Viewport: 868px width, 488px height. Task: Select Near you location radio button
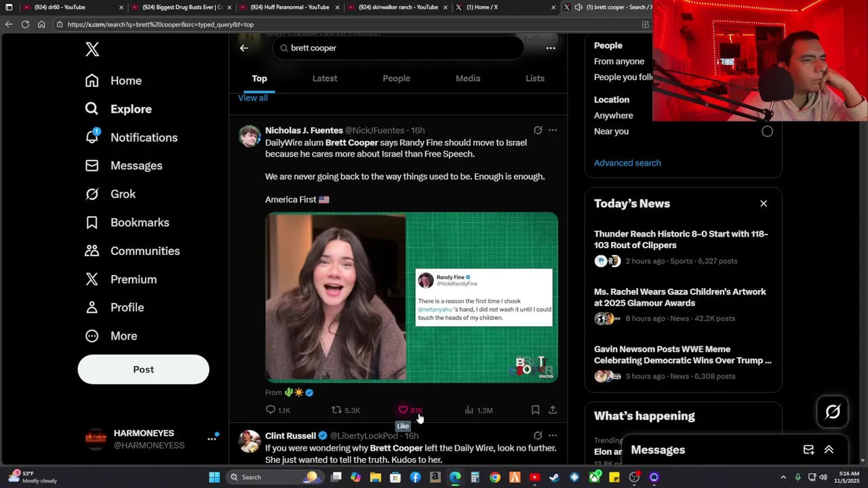click(x=767, y=131)
